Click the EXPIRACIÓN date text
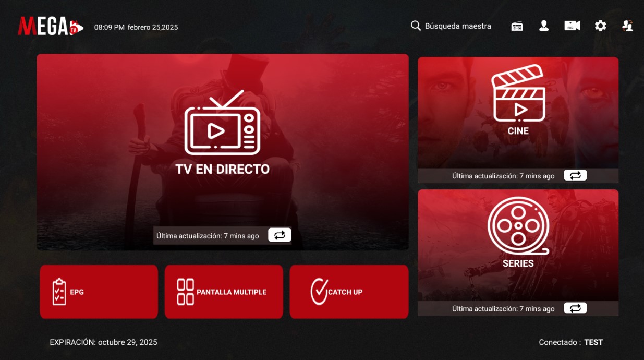The width and height of the screenshot is (644, 360). point(103,342)
